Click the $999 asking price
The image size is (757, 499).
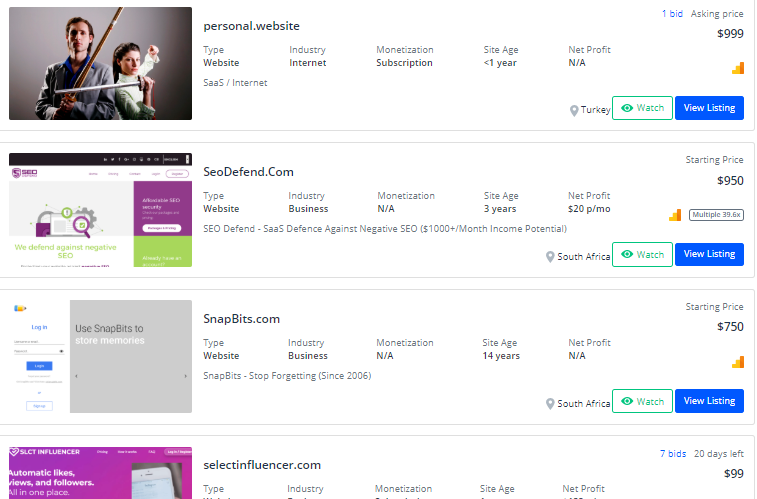tap(730, 34)
